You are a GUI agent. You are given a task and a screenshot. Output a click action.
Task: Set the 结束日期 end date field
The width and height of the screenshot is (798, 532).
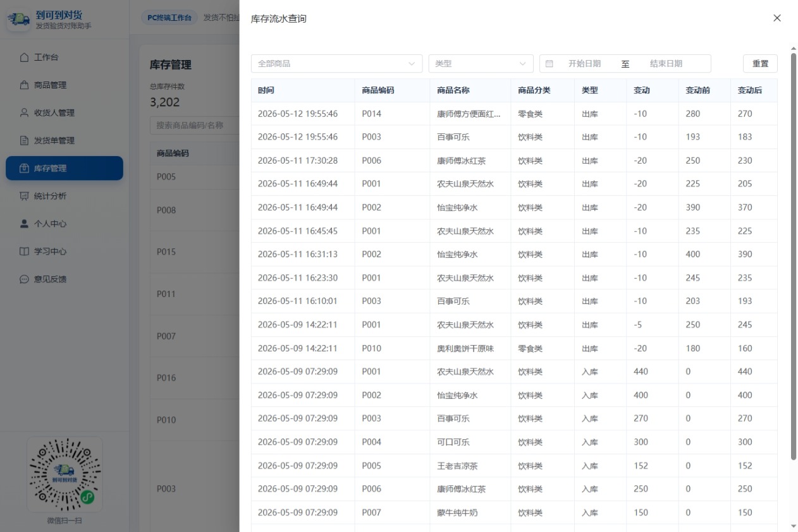666,64
